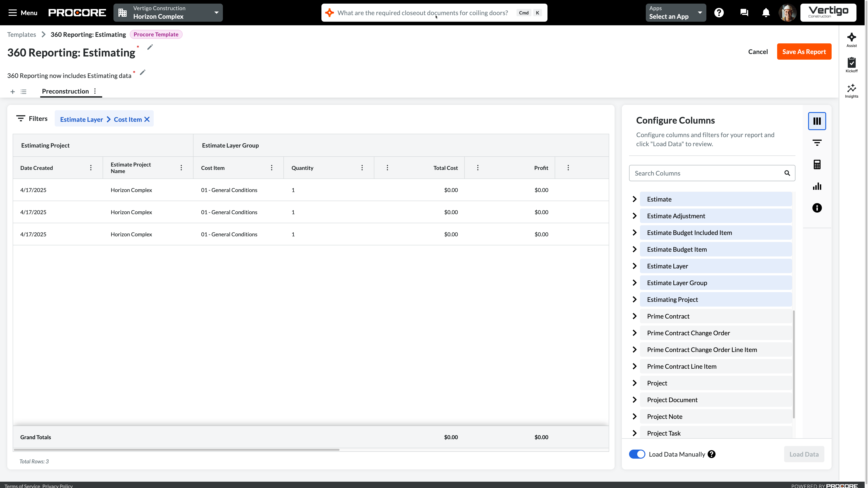
Task: Open the Select an App dropdown
Action: [x=675, y=13]
